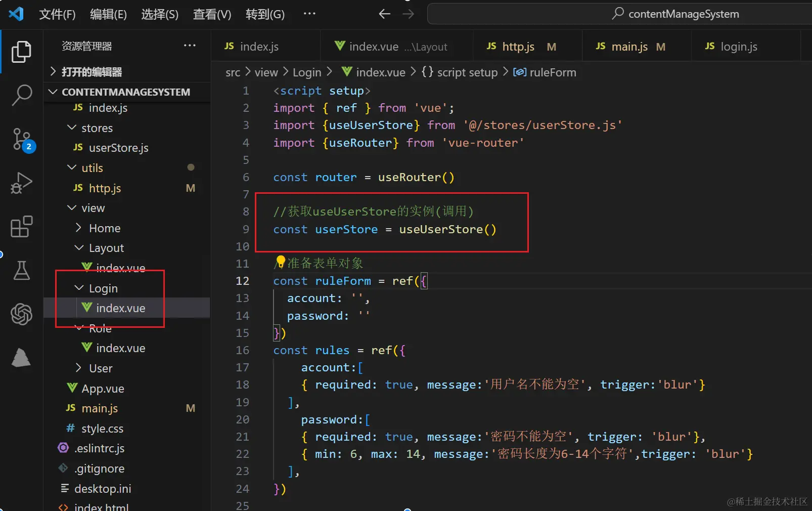Collapse the stores folder
Image resolution: width=812 pixels, height=511 pixels.
point(72,127)
